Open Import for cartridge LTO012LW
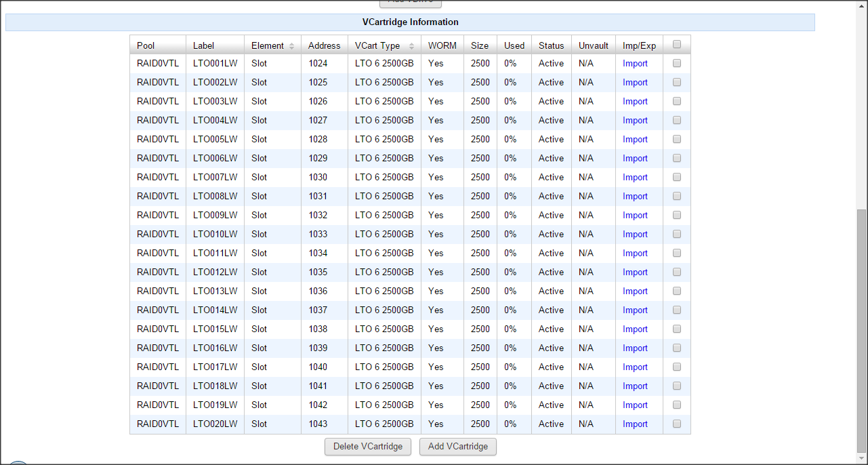Screen dimensions: 868x465 pyautogui.click(x=635, y=272)
